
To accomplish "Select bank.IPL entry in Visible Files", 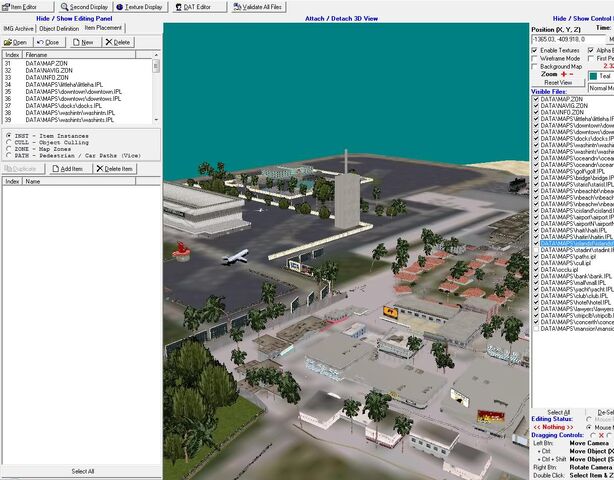I will click(574, 276).
